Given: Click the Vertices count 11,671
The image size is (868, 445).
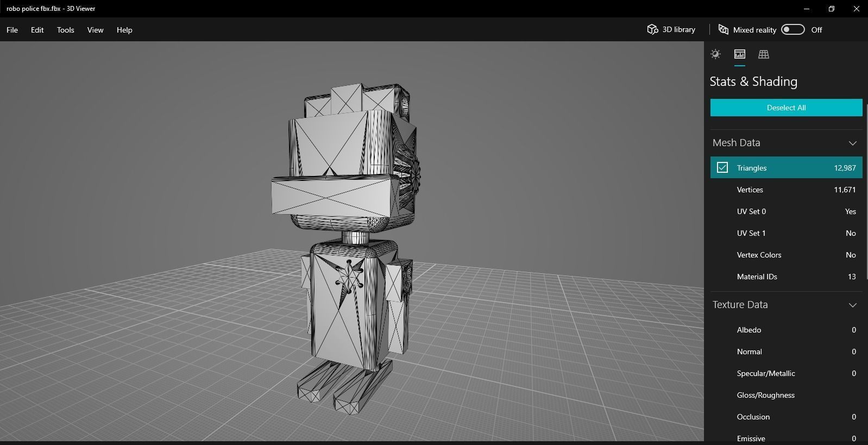Looking at the screenshot, I should click(845, 190).
